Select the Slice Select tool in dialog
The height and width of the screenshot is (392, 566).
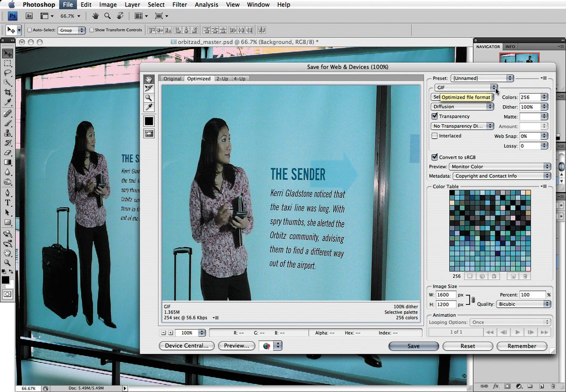149,88
